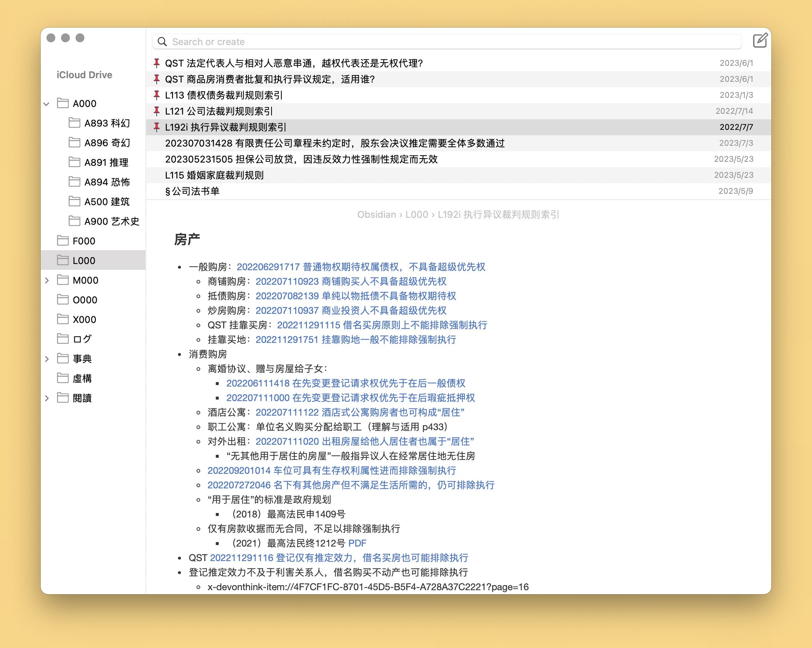Screen dimensions: 812x648
Task: Click the A893 科幻 folder icon
Action: 74,123
